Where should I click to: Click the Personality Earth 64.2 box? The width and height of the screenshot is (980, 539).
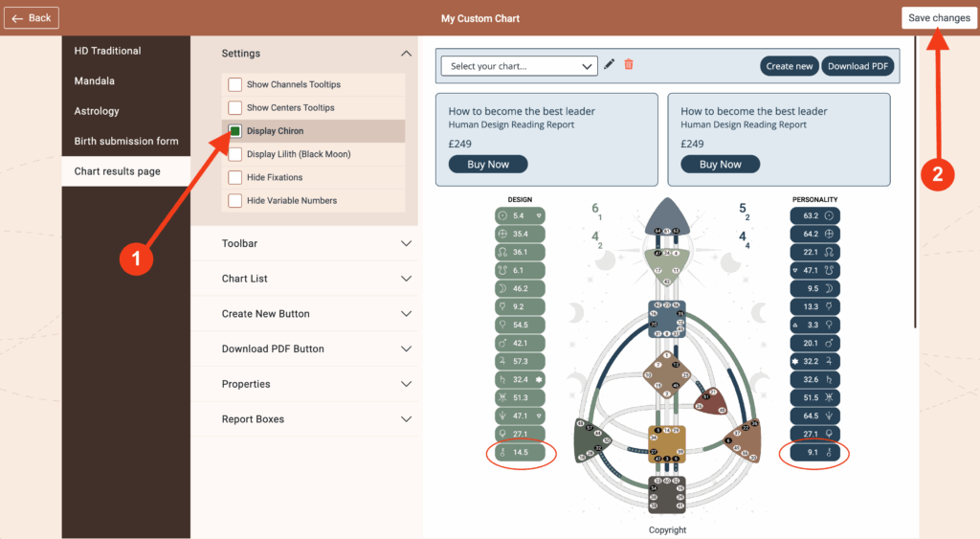[815, 234]
